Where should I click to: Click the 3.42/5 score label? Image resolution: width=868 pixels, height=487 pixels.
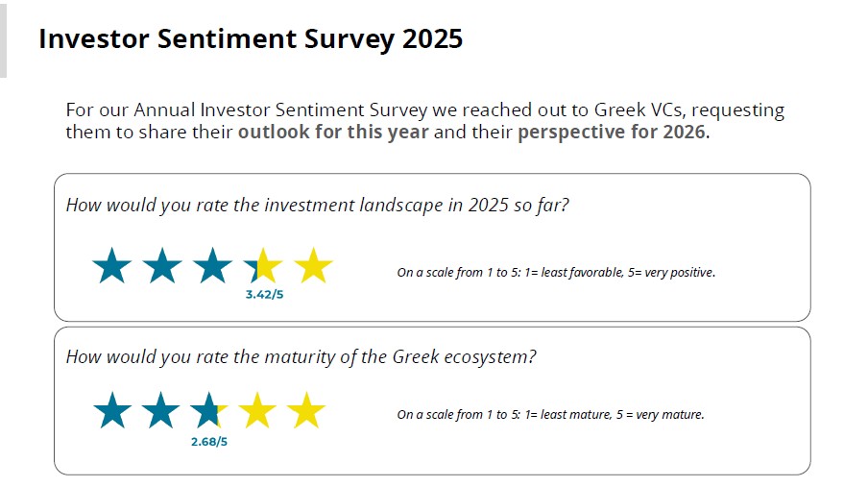pos(263,295)
